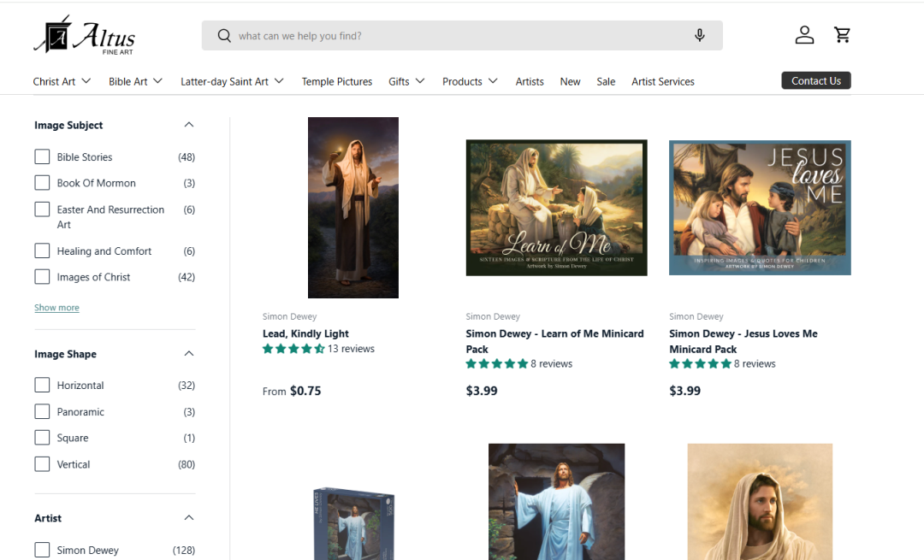Image resolution: width=924 pixels, height=560 pixels.
Task: Click the Jesus Loves Me Minicard Pack title
Action: coord(743,341)
